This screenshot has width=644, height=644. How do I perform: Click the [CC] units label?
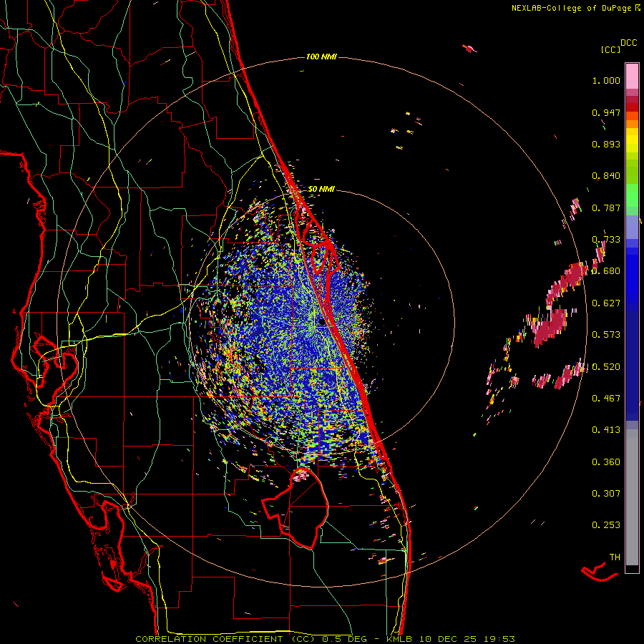pos(610,49)
